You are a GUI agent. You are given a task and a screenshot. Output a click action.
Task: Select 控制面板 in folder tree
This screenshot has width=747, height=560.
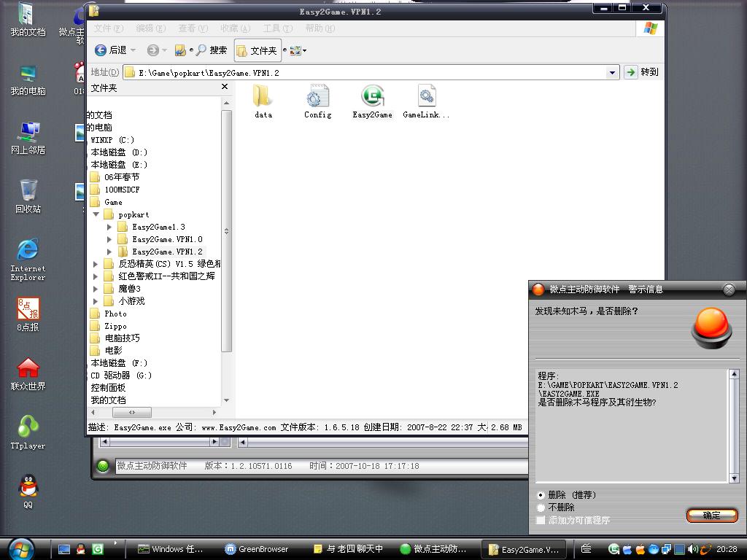108,388
